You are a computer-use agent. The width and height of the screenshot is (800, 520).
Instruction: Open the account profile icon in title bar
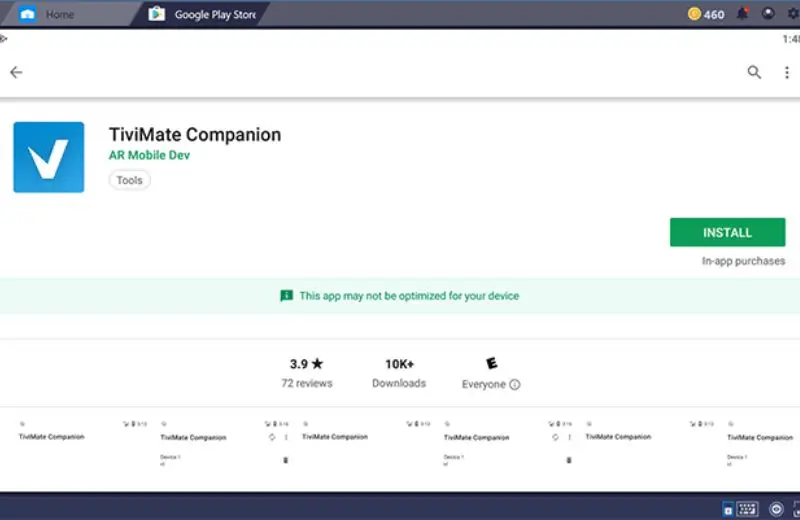[768, 14]
